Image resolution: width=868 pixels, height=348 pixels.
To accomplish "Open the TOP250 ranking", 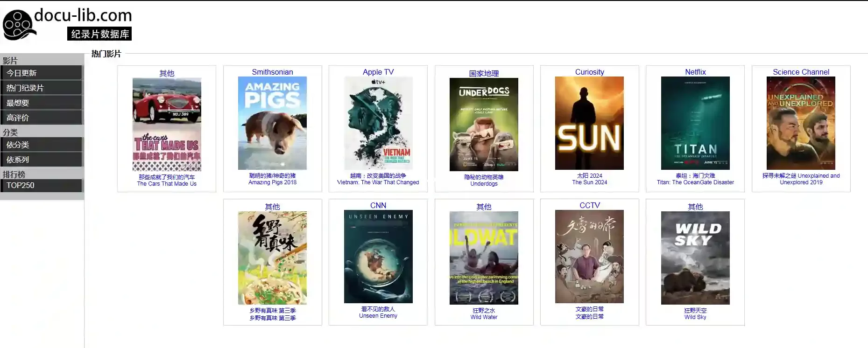I will coord(41,185).
